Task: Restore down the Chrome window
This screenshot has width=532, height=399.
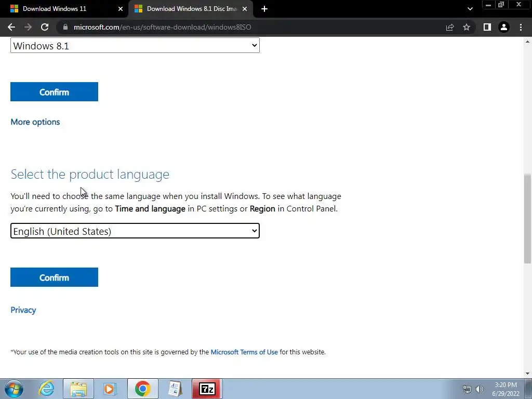Action: 501,5
